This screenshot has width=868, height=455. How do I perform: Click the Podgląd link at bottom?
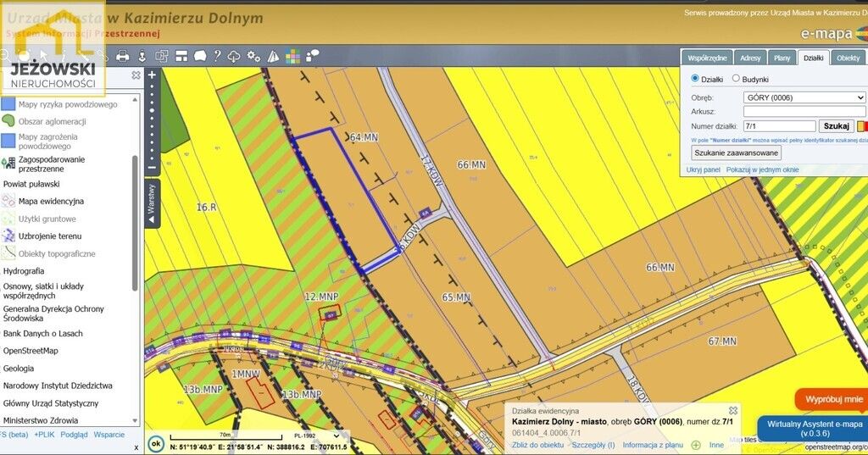tap(75, 435)
